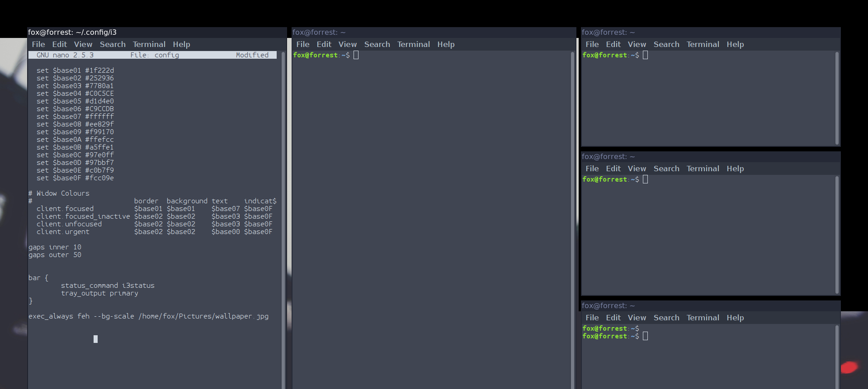Open Terminal menu in middle terminal window
Viewport: 868px width, 389px height.
[414, 44]
